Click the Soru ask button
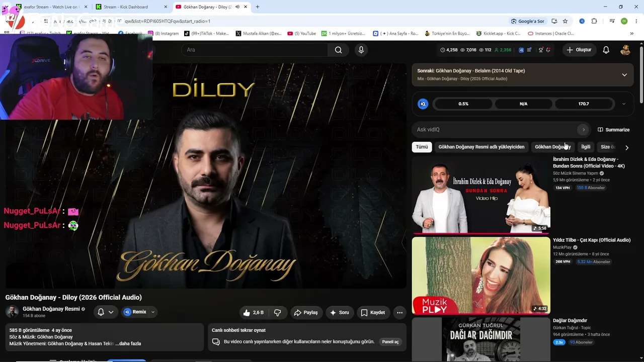Viewport: 644px width, 362px height. click(340, 312)
